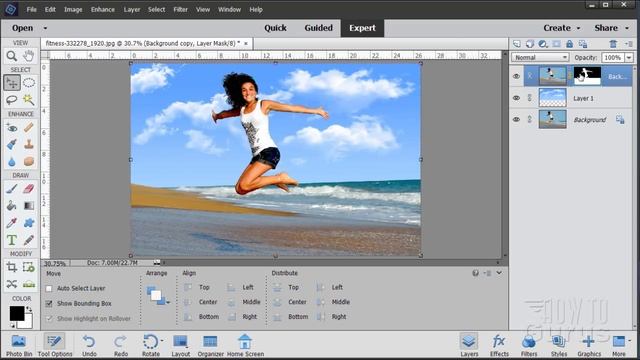Select the Brush tool
Screen dimensions: 640x360
(11, 189)
